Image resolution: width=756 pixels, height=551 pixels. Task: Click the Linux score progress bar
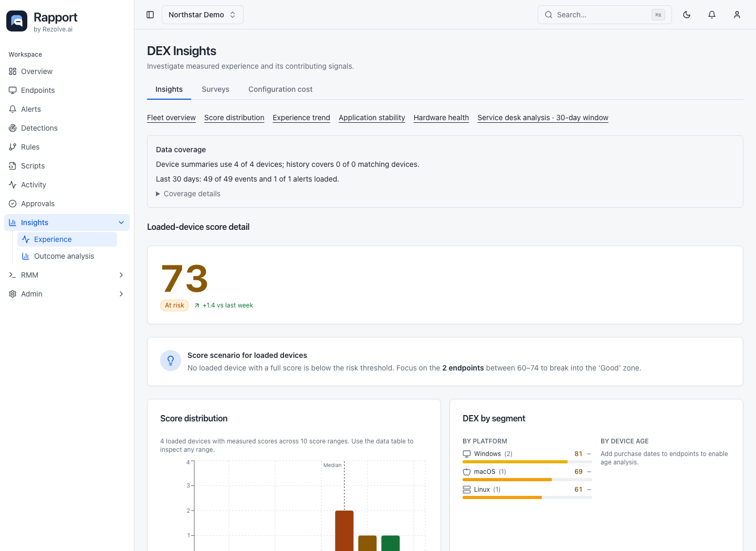point(527,497)
